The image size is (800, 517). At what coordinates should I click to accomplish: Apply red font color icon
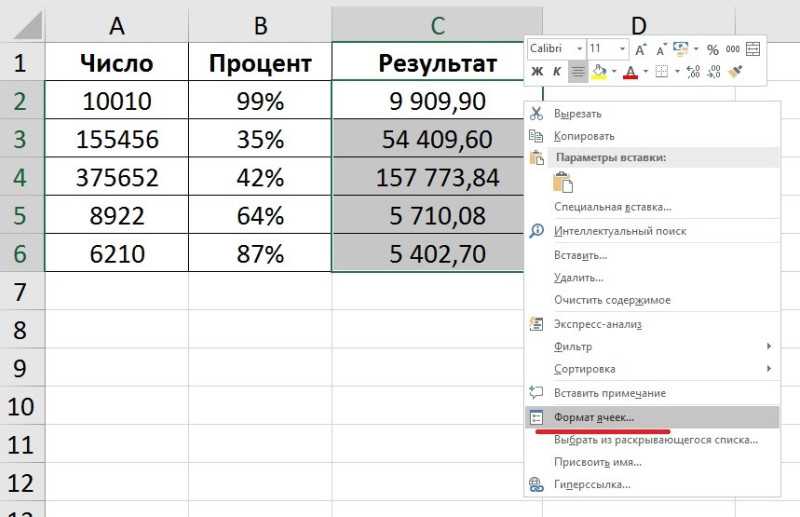pyautogui.click(x=631, y=72)
